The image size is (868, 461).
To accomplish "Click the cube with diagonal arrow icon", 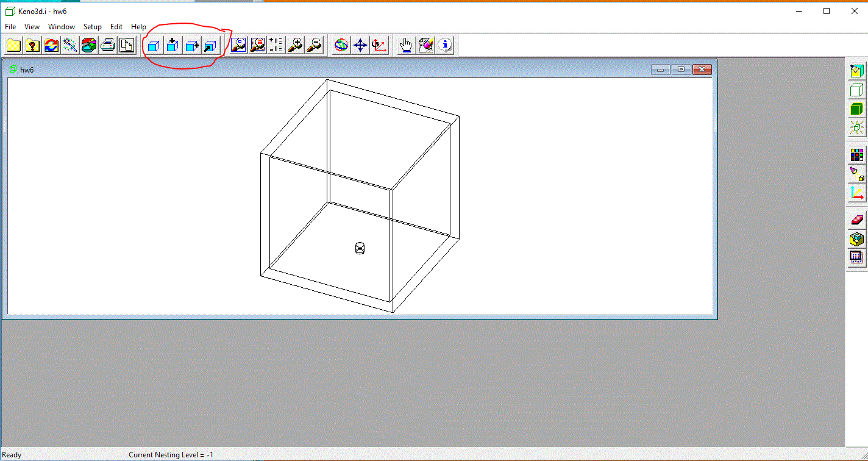I will (x=210, y=45).
